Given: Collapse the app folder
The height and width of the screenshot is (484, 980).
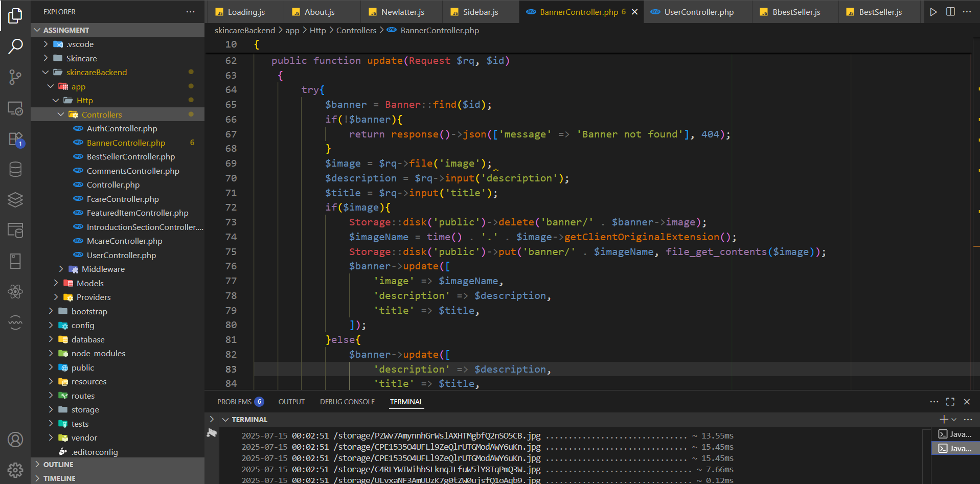Looking at the screenshot, I should (x=118, y=86).
